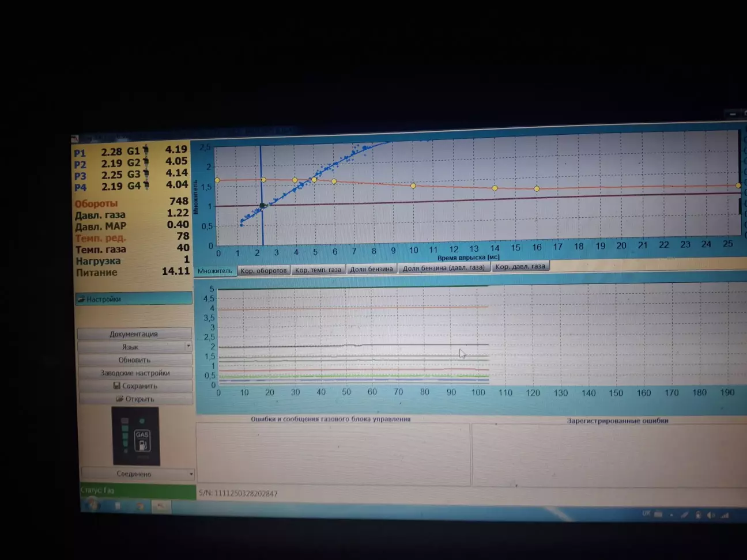The width and height of the screenshot is (747, 560).
Task: Click the G4 injector icon
Action: pyautogui.click(x=146, y=186)
